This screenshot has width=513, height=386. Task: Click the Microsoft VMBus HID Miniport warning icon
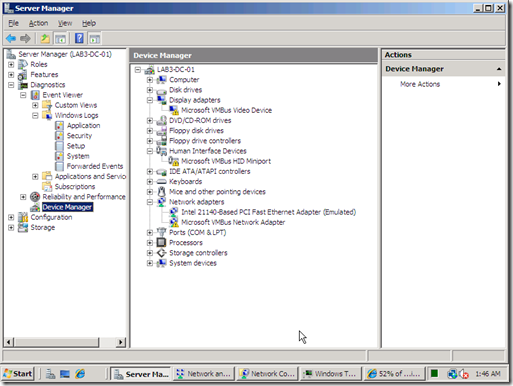(x=174, y=161)
